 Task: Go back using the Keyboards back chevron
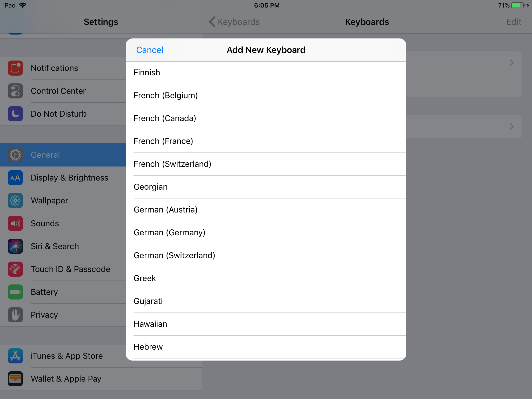click(212, 22)
